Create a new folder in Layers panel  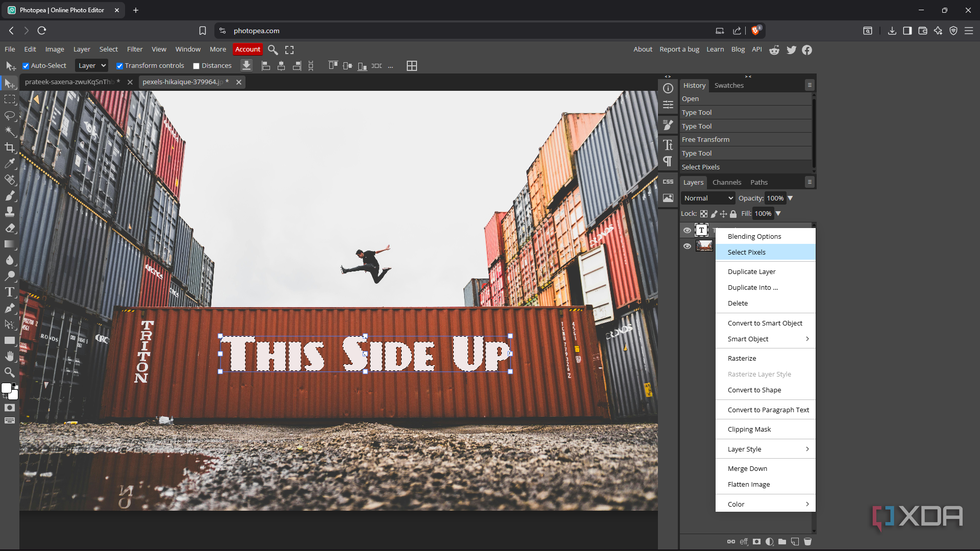click(782, 542)
